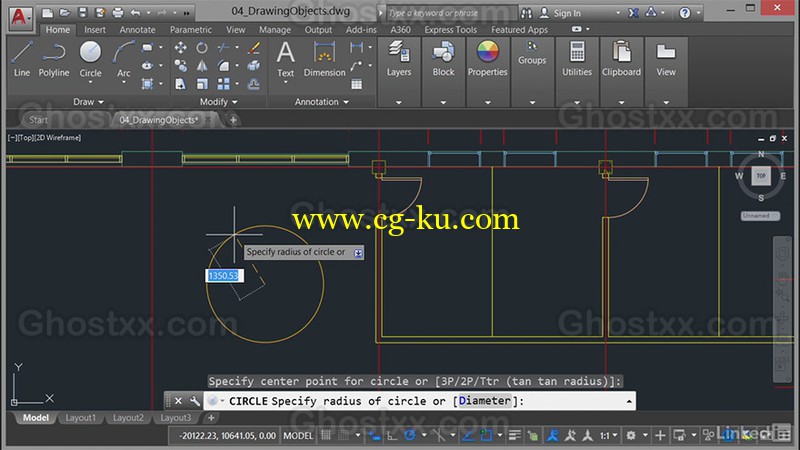Switch to the Manage ribbon tab

coord(274,30)
